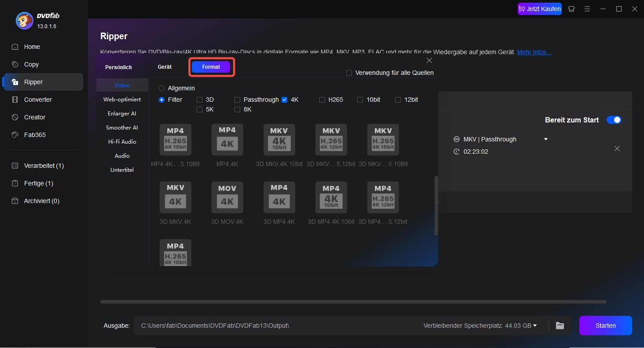This screenshot has height=348, width=644.
Task: Enable the 5K filter checkbox
Action: tap(200, 109)
